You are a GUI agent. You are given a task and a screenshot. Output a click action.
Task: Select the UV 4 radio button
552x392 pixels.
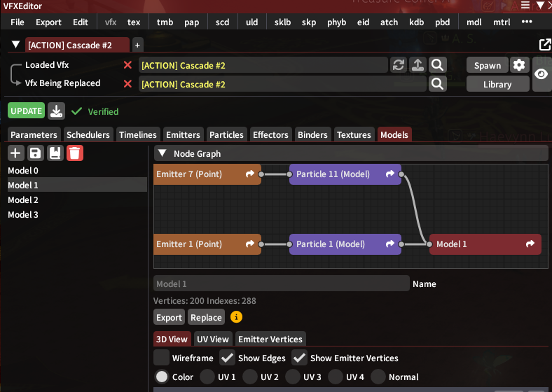point(336,377)
